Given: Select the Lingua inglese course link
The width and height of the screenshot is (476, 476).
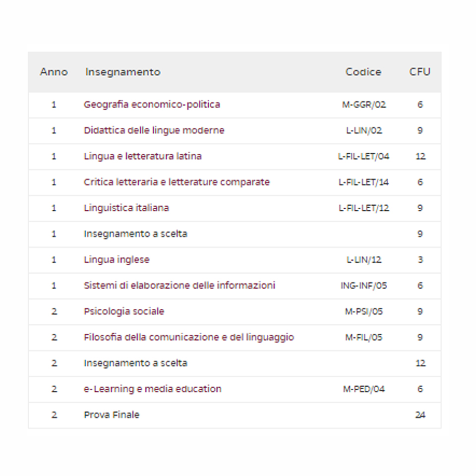Looking at the screenshot, I should coord(117,259).
